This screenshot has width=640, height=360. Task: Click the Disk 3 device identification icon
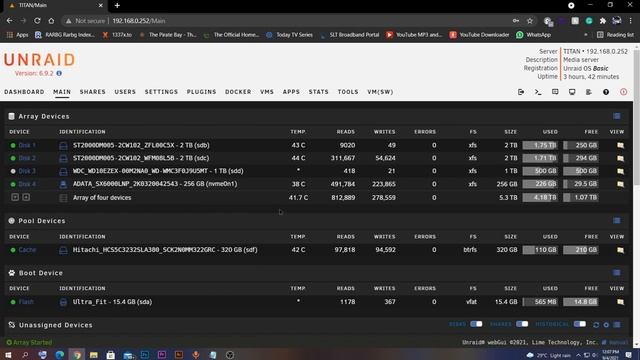tap(63, 171)
